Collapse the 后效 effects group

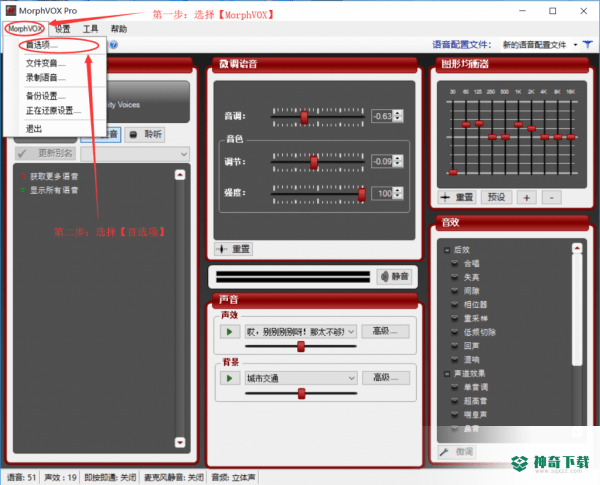pos(447,250)
